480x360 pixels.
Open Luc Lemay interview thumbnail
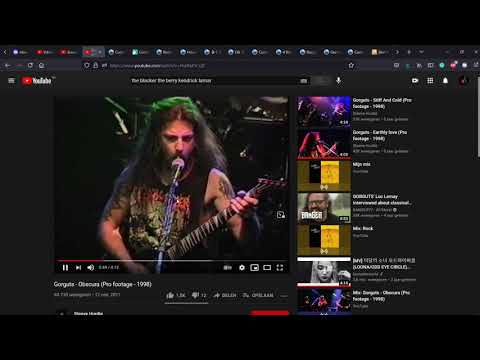click(x=324, y=208)
